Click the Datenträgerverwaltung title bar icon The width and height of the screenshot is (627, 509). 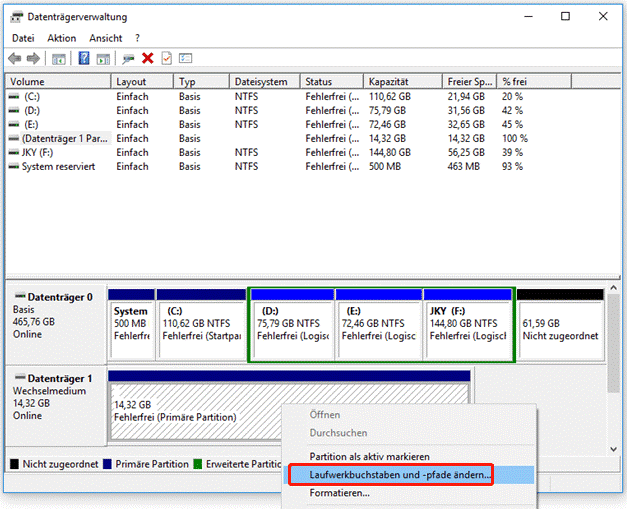pos(16,17)
